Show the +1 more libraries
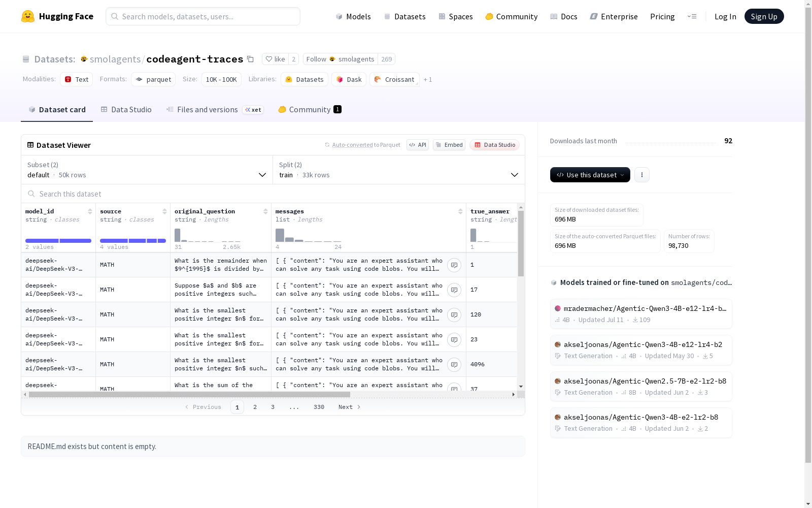The width and height of the screenshot is (812, 508). 428,79
